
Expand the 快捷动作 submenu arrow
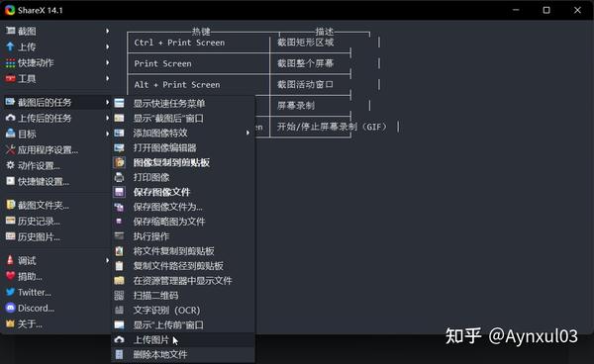click(x=107, y=62)
